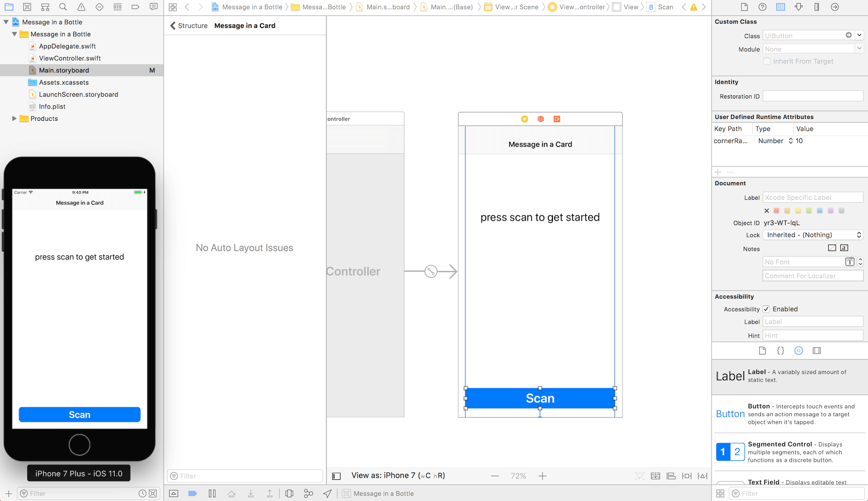Expand the Products folder
Viewport: 868px width, 501px height.
[x=14, y=118]
